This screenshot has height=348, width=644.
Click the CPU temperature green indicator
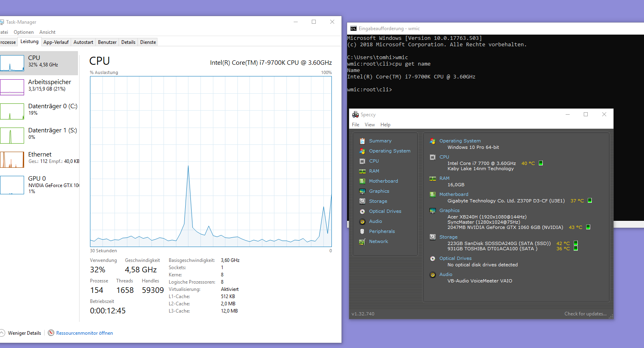(541, 163)
